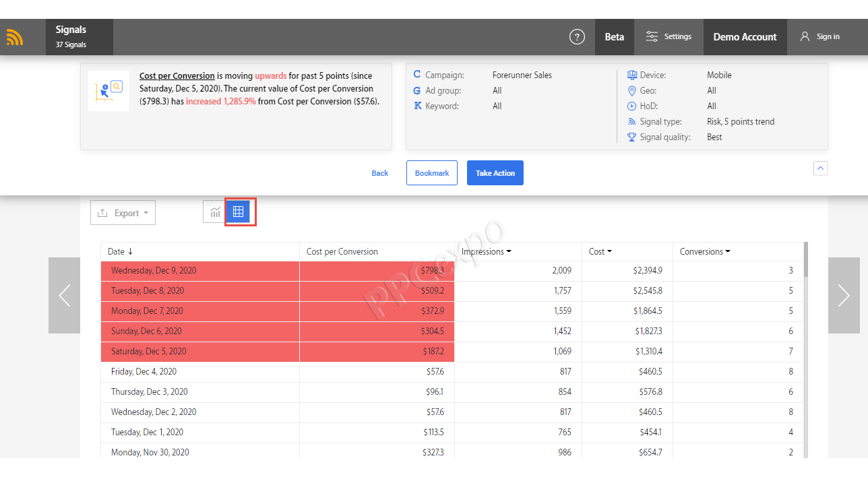Click the $1,864.5 cost cell
This screenshot has width=868, height=477.
(627, 311)
